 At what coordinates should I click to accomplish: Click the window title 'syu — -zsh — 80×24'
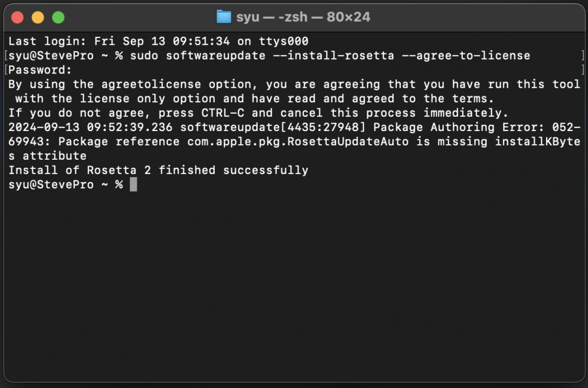pyautogui.click(x=303, y=17)
